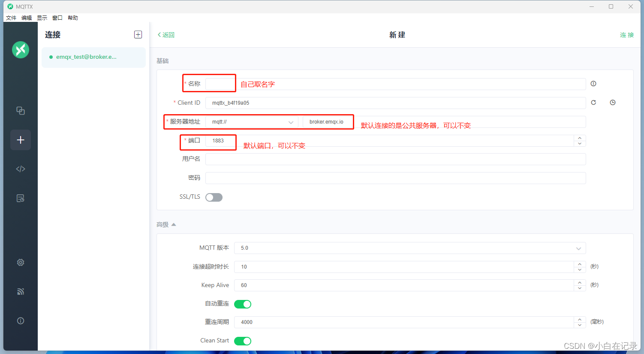This screenshot has height=354, width=644.
Task: Click the 端口 1883 input field
Action: 389,141
